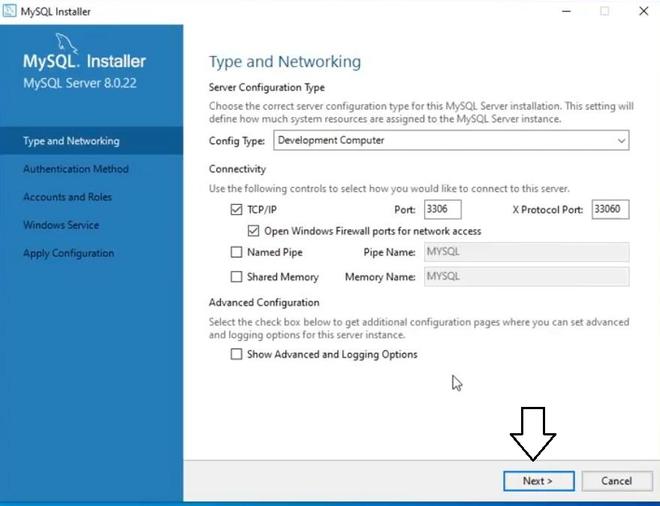Click the 'Config Type:' label
The width and height of the screenshot is (660, 506).
(237, 141)
